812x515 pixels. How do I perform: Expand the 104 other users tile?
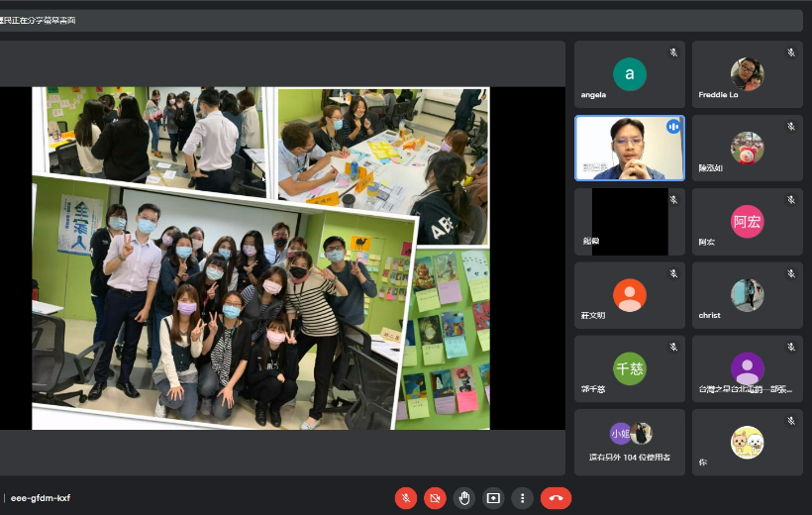point(629,443)
